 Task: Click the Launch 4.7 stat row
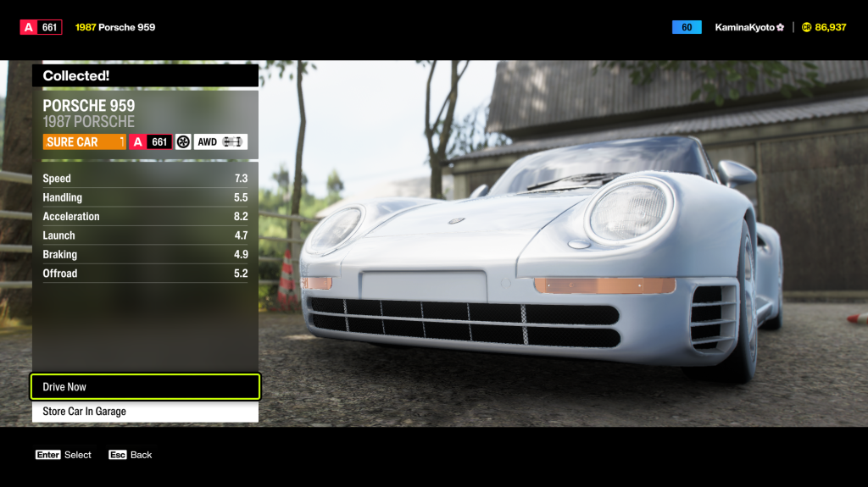click(x=145, y=235)
